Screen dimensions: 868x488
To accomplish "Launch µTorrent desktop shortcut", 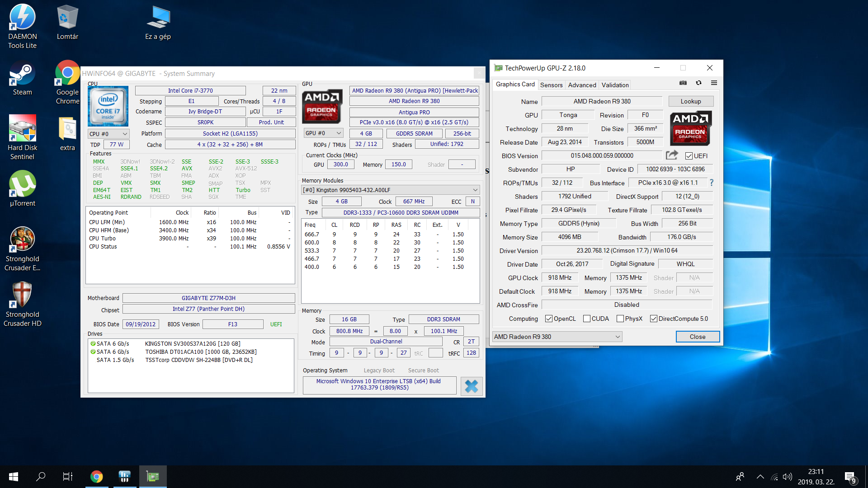I will (x=22, y=189).
